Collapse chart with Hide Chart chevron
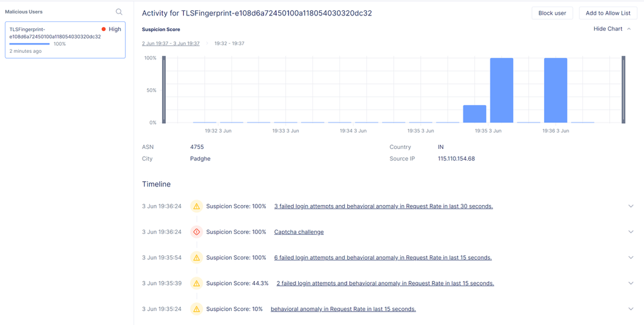The width and height of the screenshot is (644, 325). (629, 29)
